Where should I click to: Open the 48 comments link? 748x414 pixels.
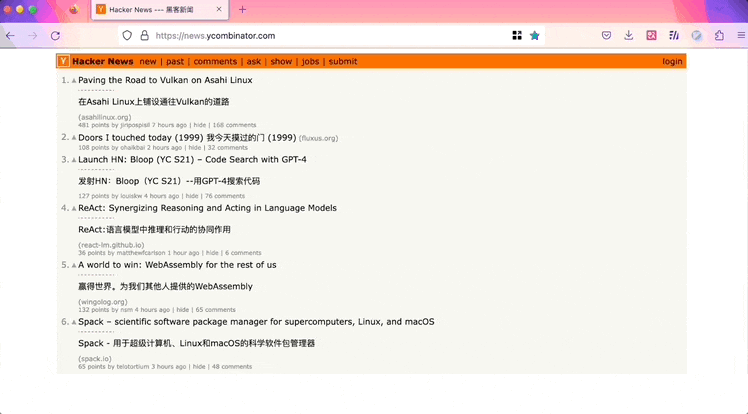[x=232, y=366]
